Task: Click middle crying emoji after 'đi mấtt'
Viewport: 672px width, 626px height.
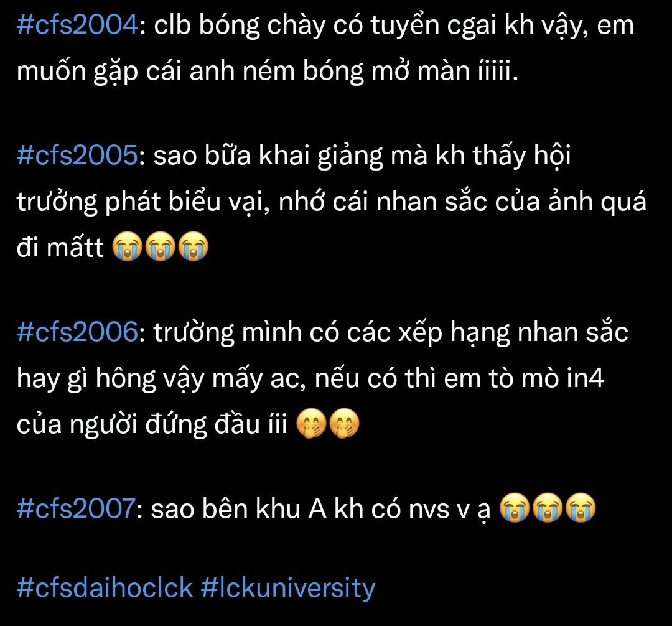Action: 161,247
